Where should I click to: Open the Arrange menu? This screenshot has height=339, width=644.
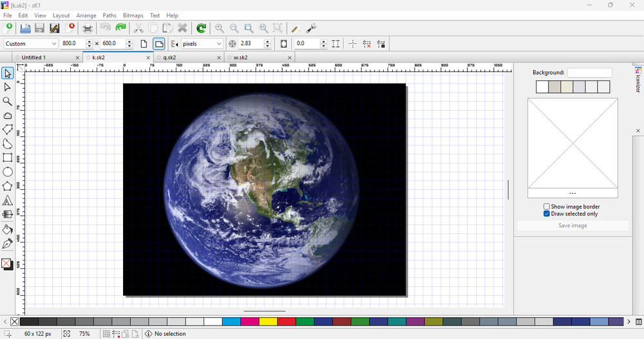pos(86,15)
